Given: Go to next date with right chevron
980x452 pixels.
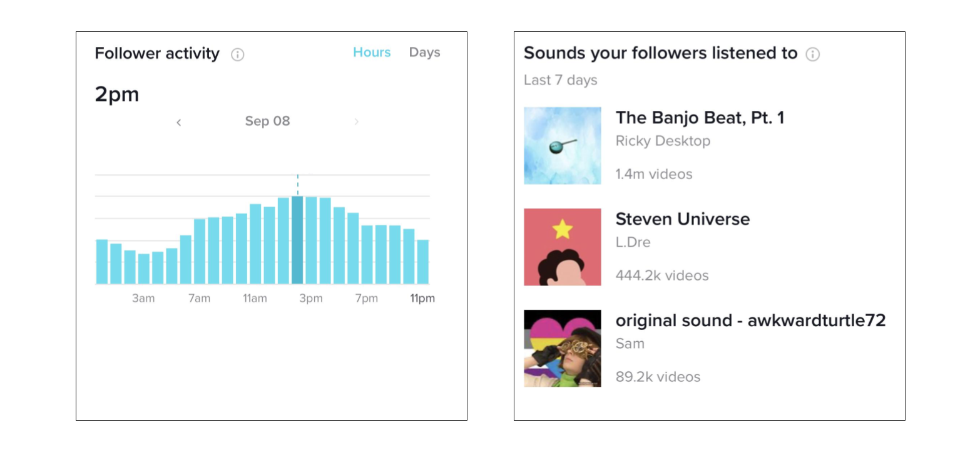Looking at the screenshot, I should click(357, 122).
